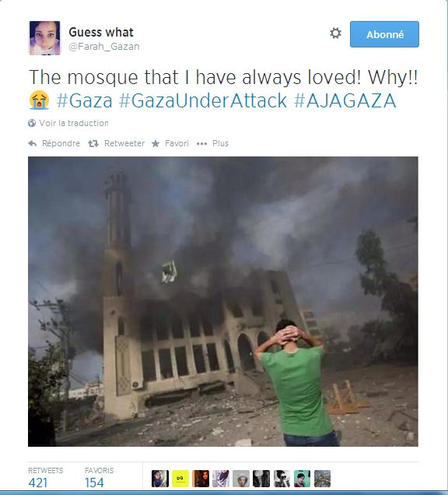Viewport: 448px width, 495px height.
Task: Click the @Farah_Gazan username
Action: point(104,47)
